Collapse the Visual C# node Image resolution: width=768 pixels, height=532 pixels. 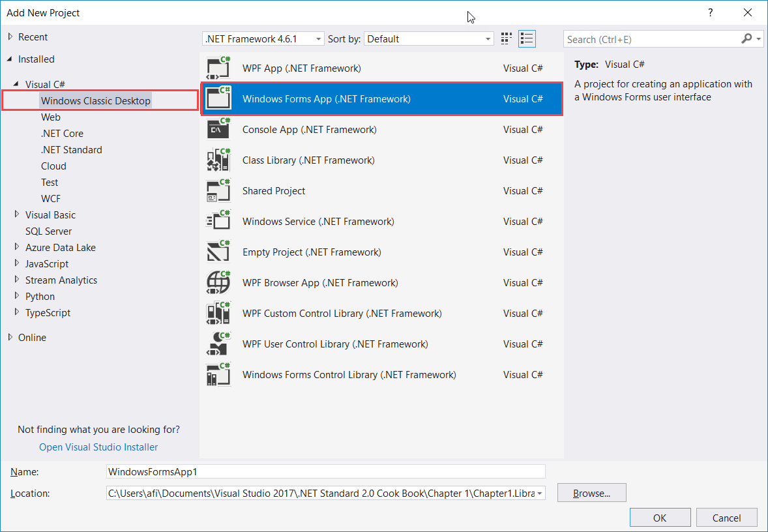click(x=17, y=84)
